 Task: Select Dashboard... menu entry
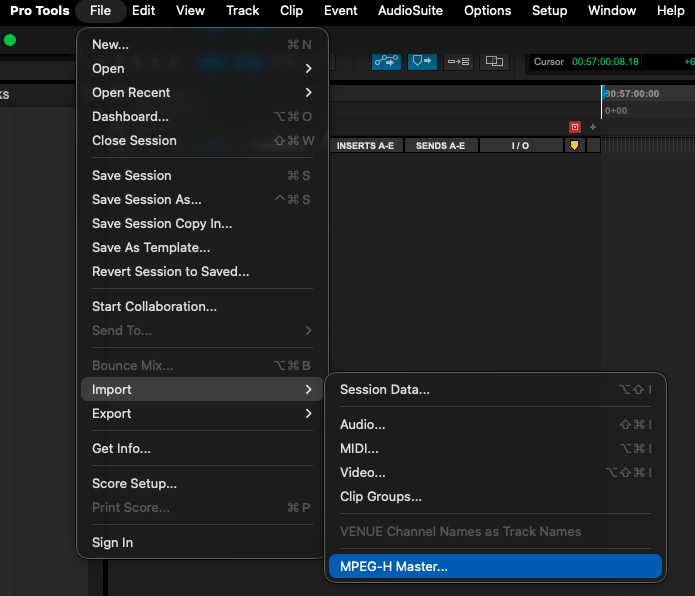tap(202, 117)
